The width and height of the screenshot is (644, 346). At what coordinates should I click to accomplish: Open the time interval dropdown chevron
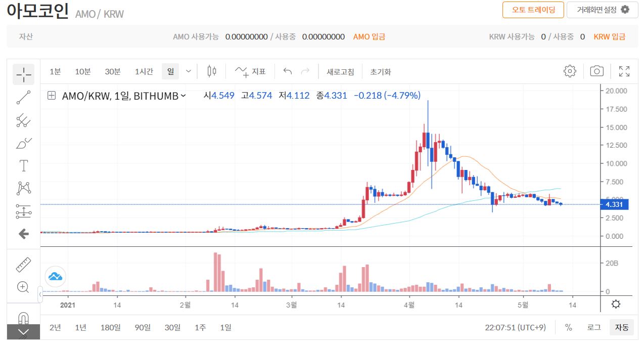[189, 71]
